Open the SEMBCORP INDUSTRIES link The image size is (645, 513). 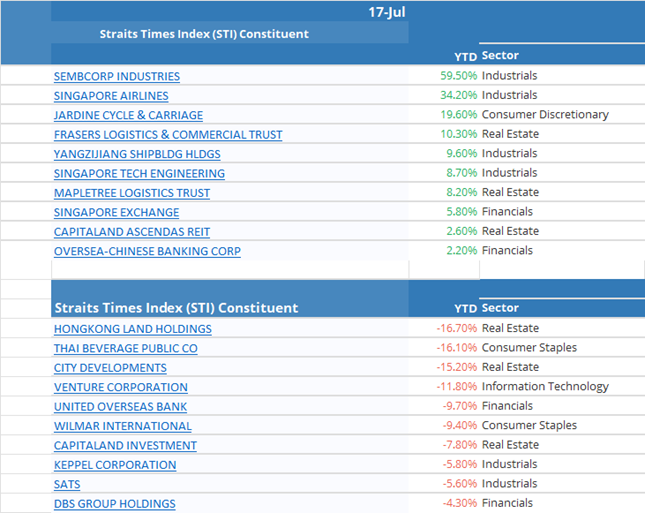tap(117, 77)
